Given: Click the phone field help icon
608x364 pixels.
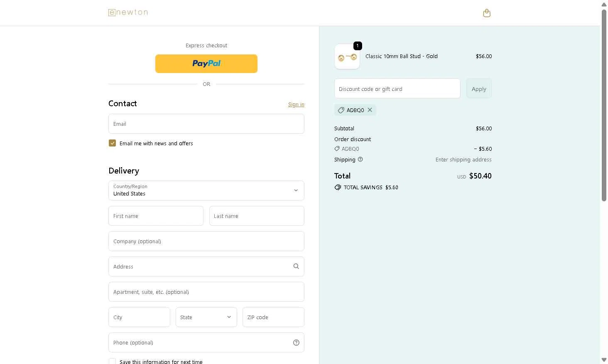Looking at the screenshot, I should pyautogui.click(x=296, y=343).
